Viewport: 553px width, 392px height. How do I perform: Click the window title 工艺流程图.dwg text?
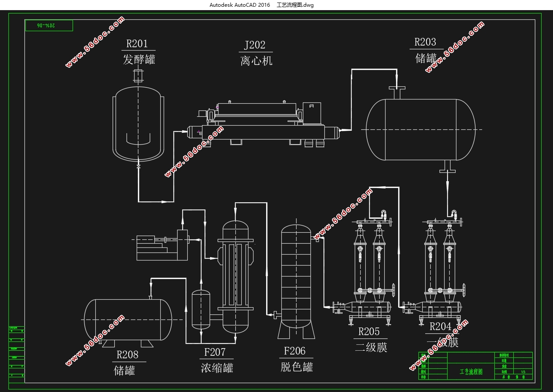295,5
